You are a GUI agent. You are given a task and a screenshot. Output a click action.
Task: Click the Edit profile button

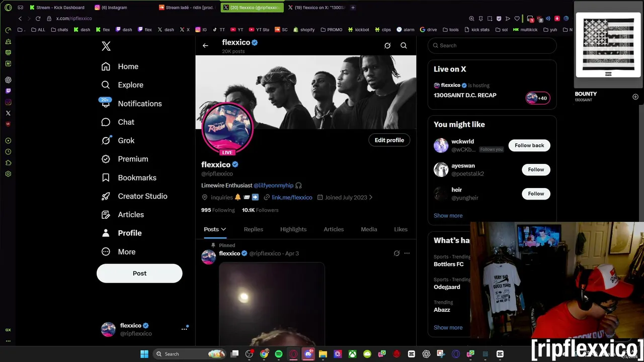[389, 140]
